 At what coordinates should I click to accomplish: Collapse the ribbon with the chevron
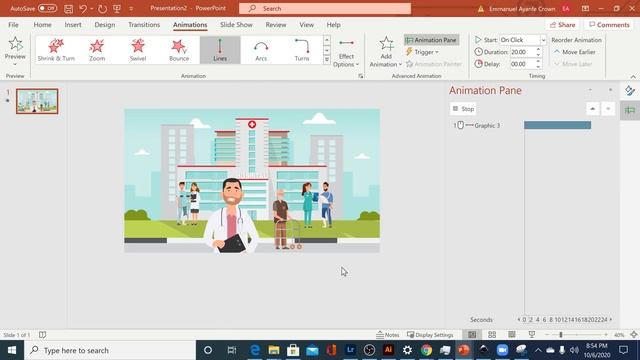[633, 77]
